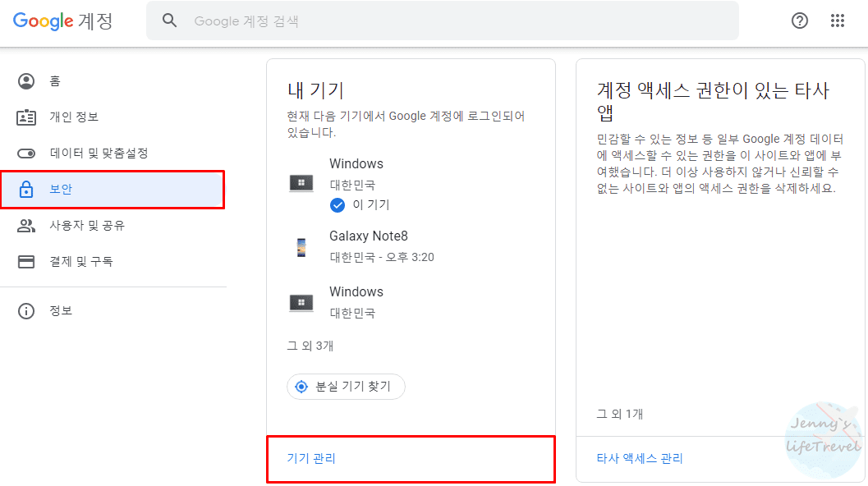Click 그 외 3개 under device list
Viewport: 868px width, 486px height.
tap(310, 346)
